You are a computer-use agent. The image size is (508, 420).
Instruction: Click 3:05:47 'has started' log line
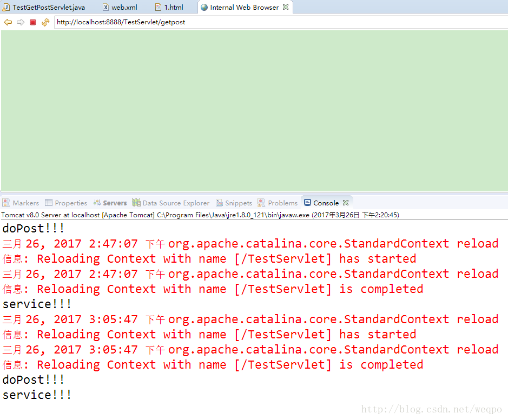[209, 335]
